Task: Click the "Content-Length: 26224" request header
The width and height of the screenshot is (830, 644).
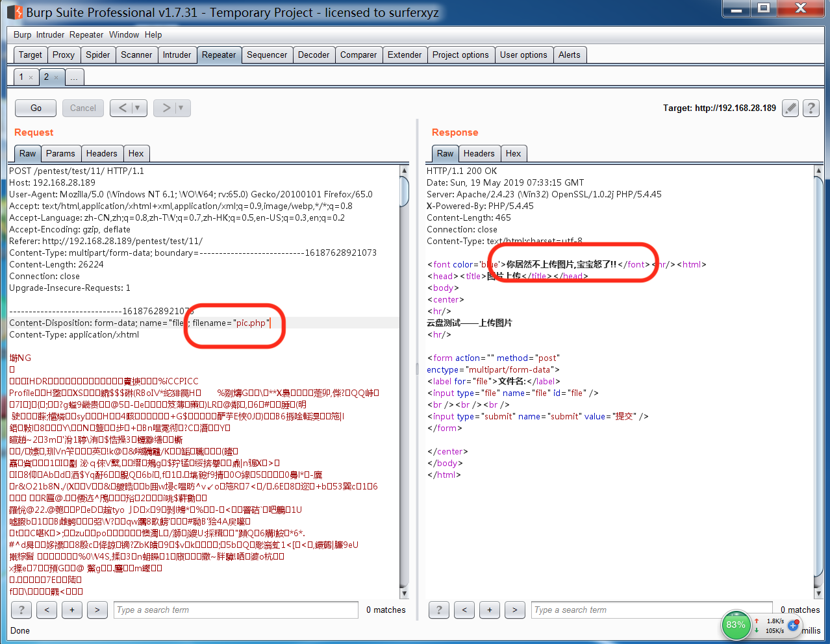Action: pos(57,264)
